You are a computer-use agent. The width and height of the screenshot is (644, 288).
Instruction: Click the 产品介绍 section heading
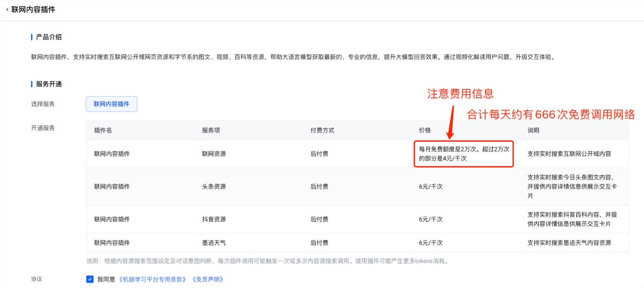click(49, 37)
